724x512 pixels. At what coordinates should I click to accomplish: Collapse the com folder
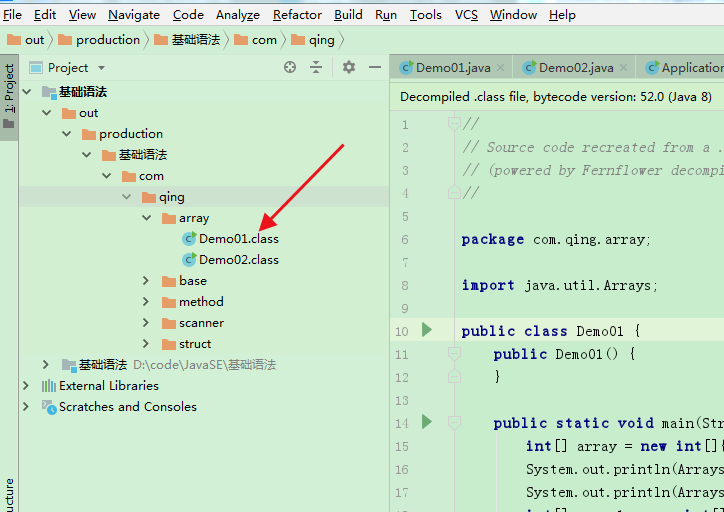(107, 176)
